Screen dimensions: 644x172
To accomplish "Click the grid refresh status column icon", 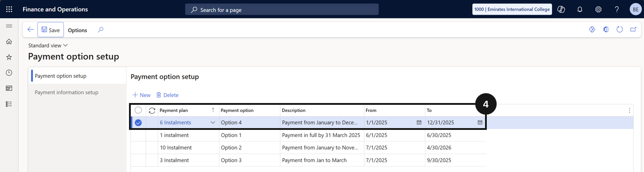I will tap(152, 110).
